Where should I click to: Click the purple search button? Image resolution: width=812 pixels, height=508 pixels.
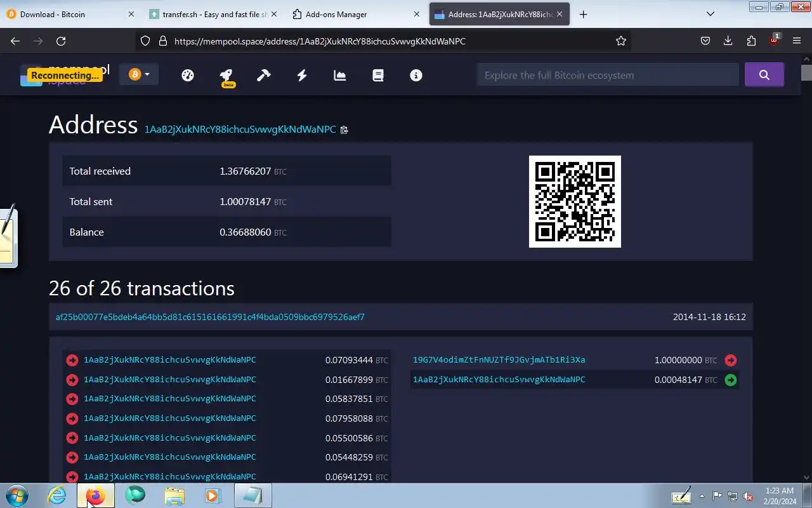pos(764,75)
